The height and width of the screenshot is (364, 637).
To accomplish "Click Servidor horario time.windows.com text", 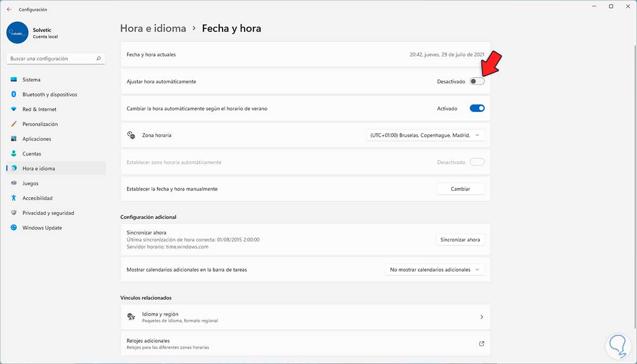I will coord(167,247).
